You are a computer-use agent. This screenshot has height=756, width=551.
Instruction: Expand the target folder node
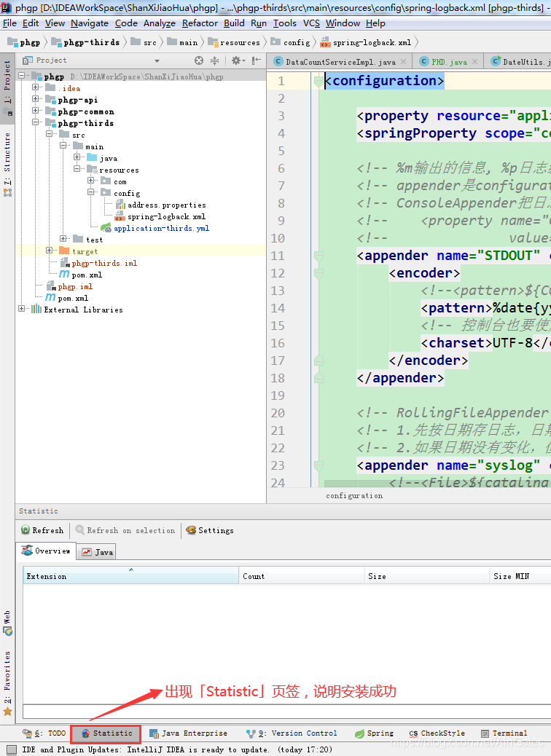[50, 251]
